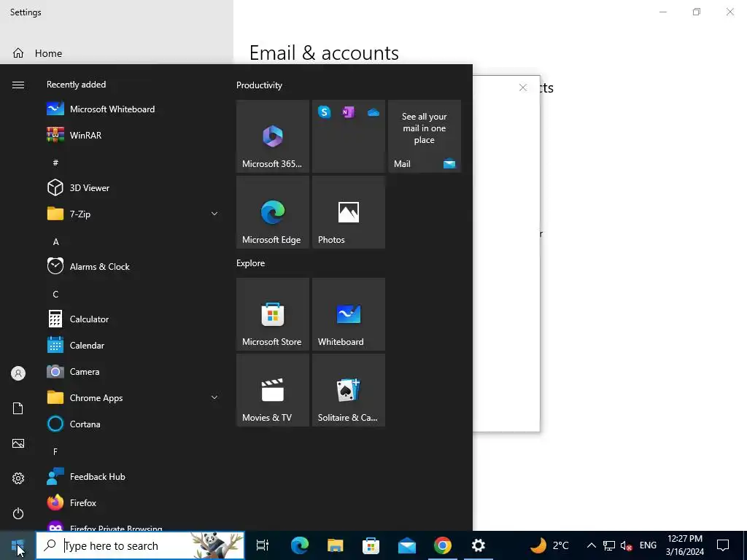Open the Photos tile
Screen dimensions: 747x560
coord(348,212)
